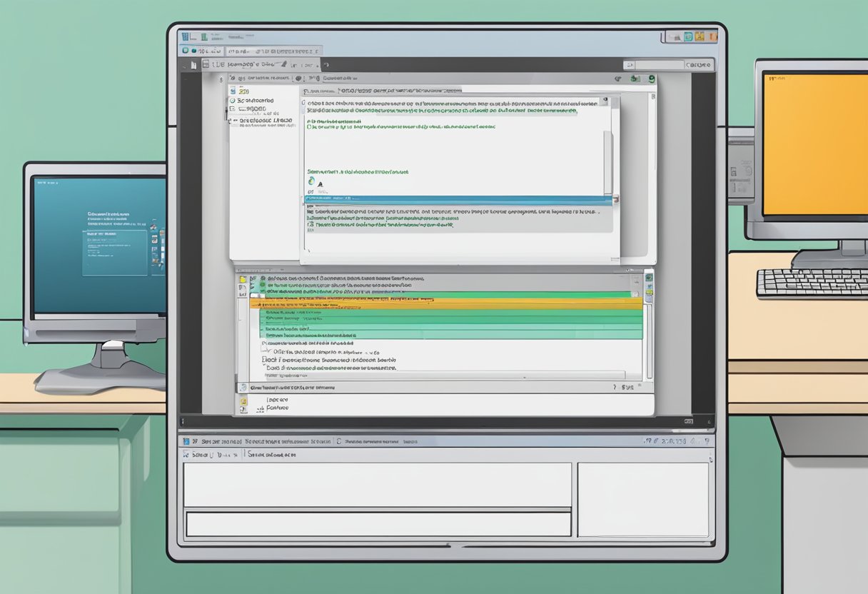This screenshot has width=868, height=594.
Task: Click the yellow folder icon in the lower panel
Action: tap(243, 280)
